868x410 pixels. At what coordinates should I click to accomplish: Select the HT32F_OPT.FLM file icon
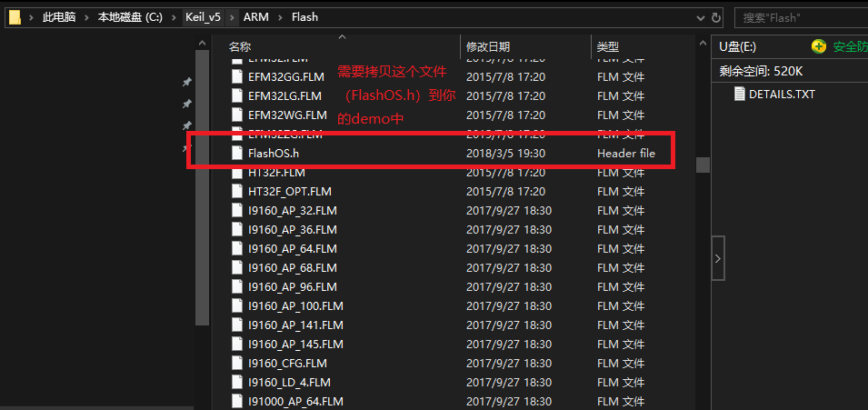pyautogui.click(x=238, y=191)
